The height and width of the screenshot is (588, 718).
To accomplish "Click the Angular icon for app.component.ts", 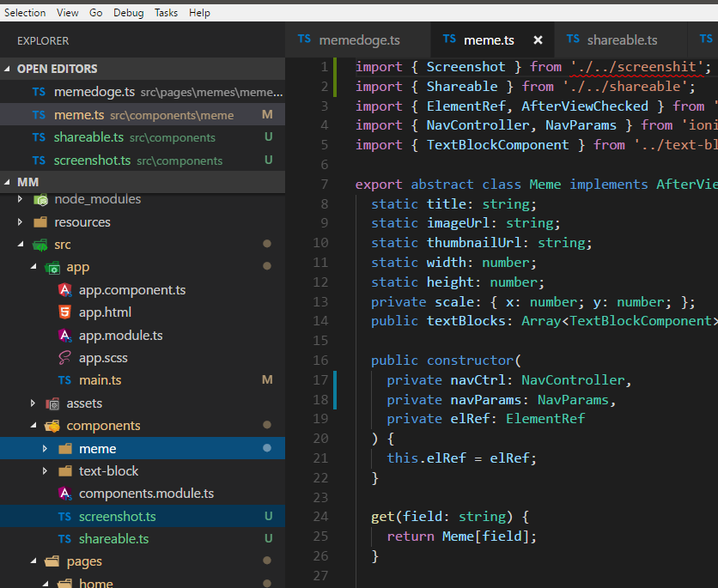I will coord(64,290).
